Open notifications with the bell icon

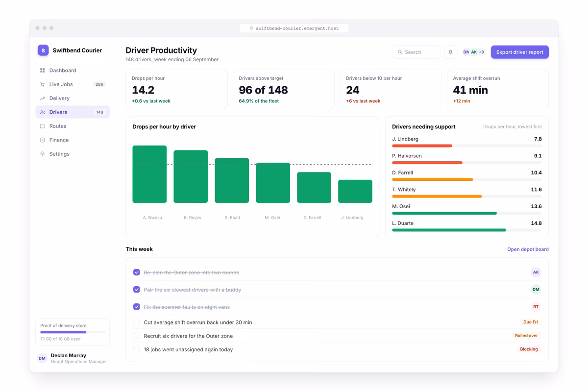pos(450,52)
